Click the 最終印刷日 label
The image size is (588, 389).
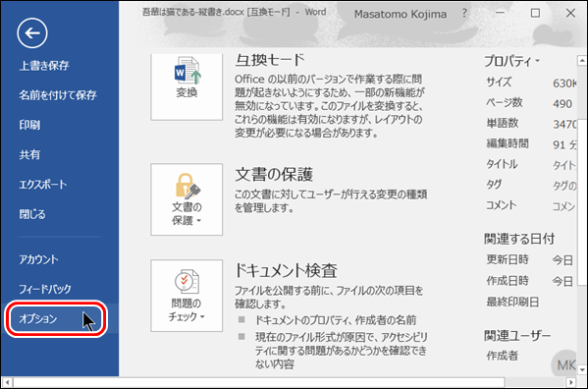pos(512,302)
